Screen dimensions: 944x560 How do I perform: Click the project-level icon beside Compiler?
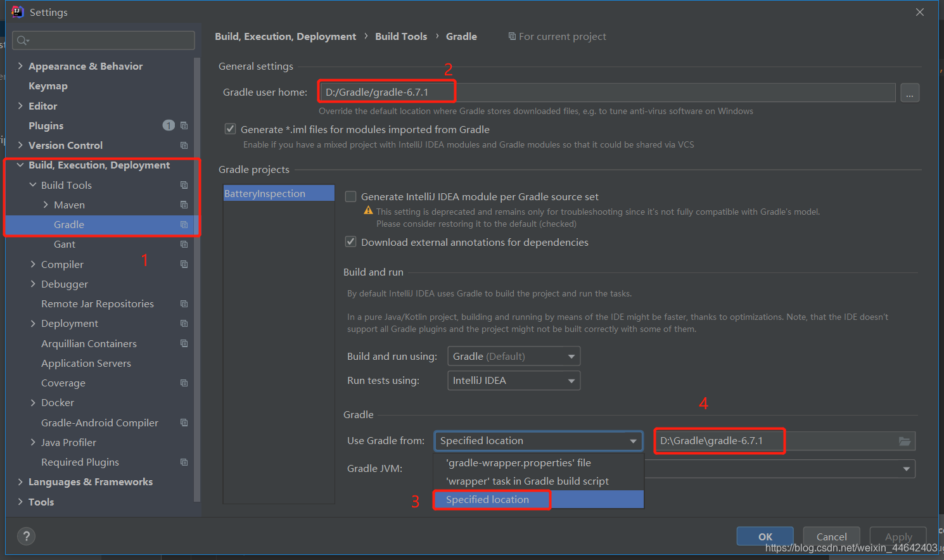[x=184, y=264]
